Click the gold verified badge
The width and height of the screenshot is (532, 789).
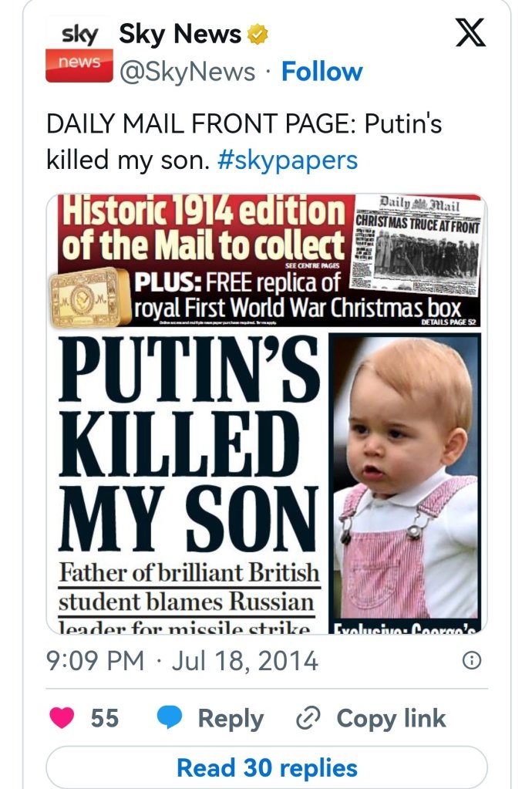[x=257, y=34]
